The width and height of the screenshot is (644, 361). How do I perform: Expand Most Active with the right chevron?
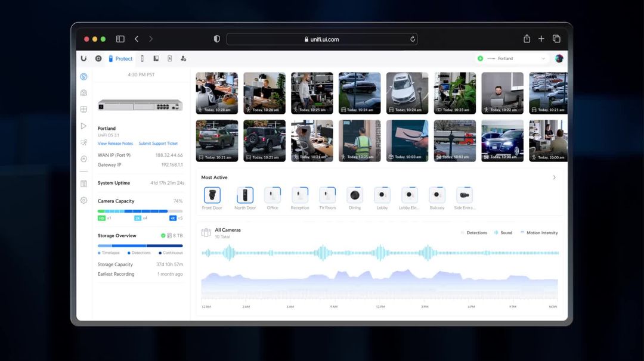(x=554, y=177)
